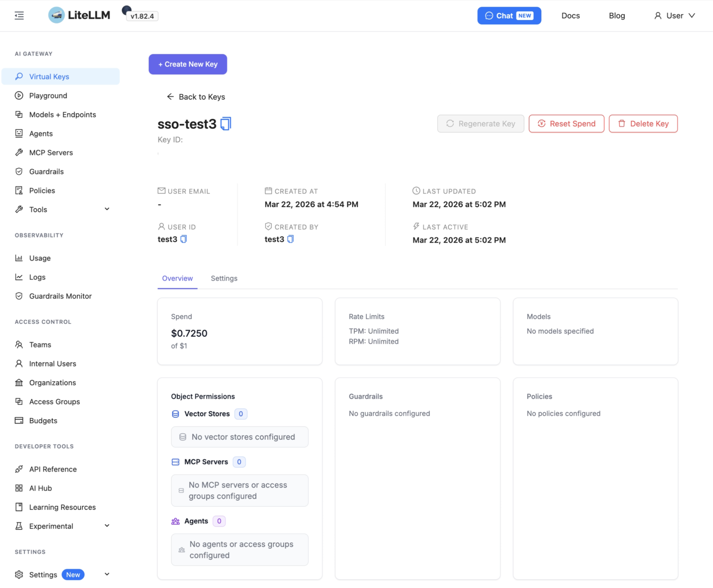
Task: Open the User account dropdown
Action: pyautogui.click(x=674, y=16)
